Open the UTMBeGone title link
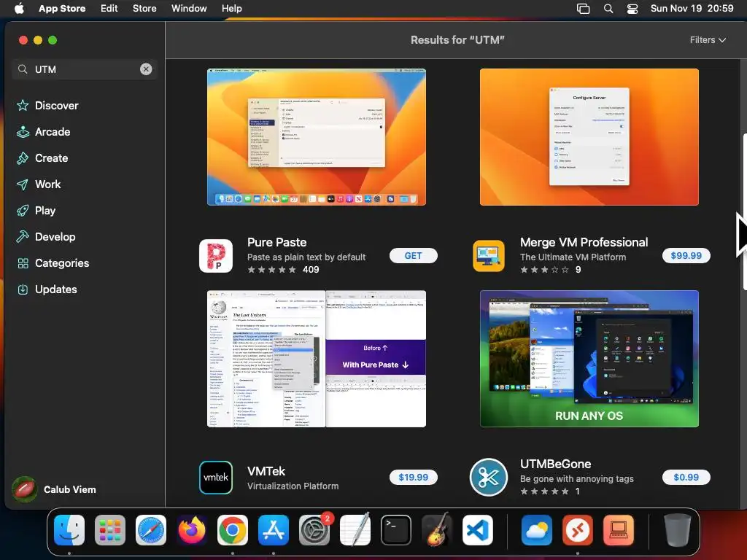The image size is (747, 560). click(555, 464)
